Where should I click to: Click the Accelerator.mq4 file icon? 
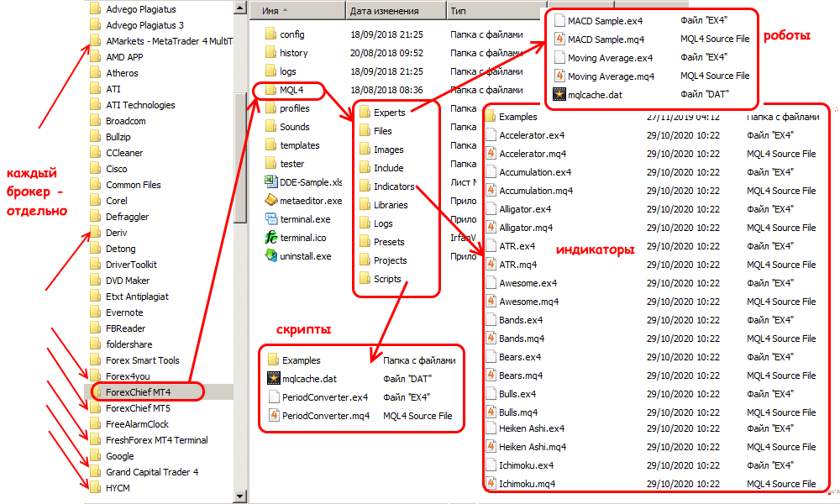click(491, 154)
